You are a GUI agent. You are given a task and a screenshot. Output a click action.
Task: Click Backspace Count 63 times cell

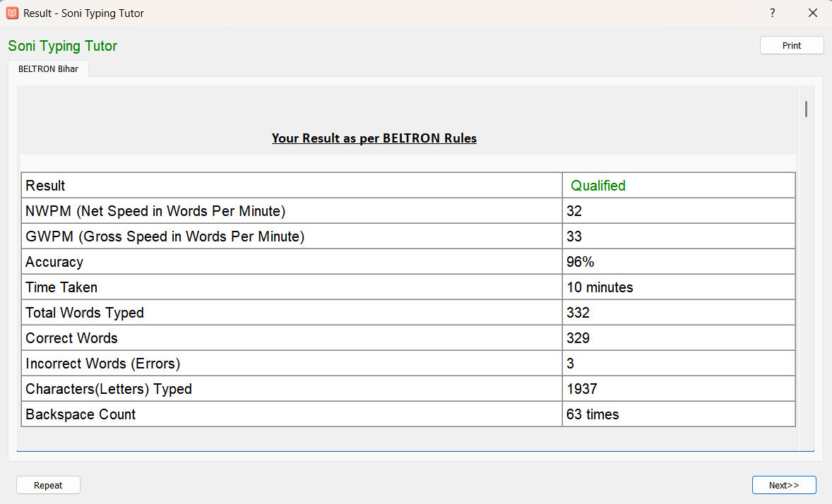pos(679,414)
